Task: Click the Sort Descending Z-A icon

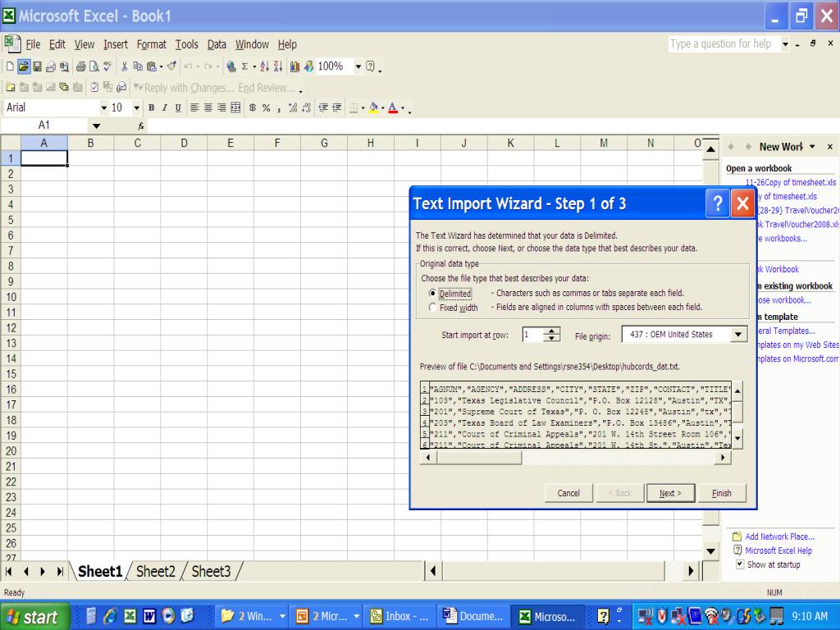Action: tap(278, 66)
